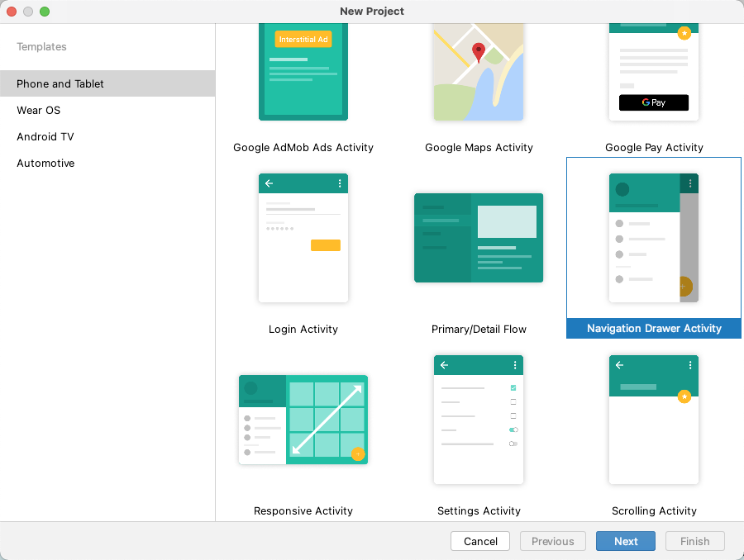Pick the Settings Activity template preview
Viewport: 744px width, 560px height.
point(479,420)
